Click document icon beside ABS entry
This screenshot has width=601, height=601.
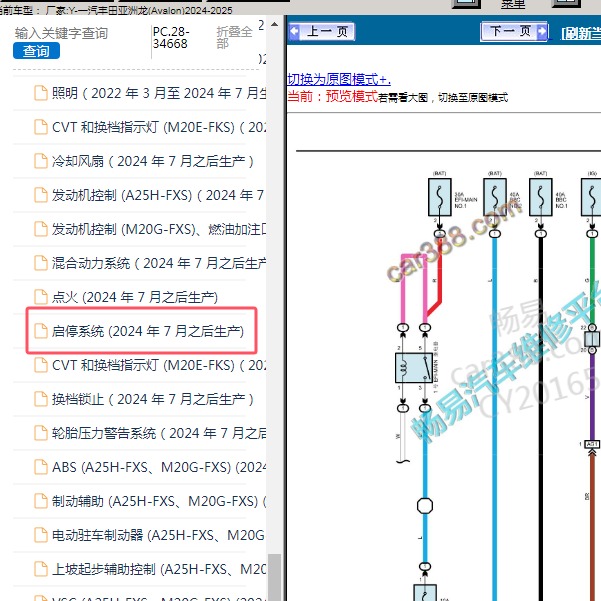[x=41, y=467]
